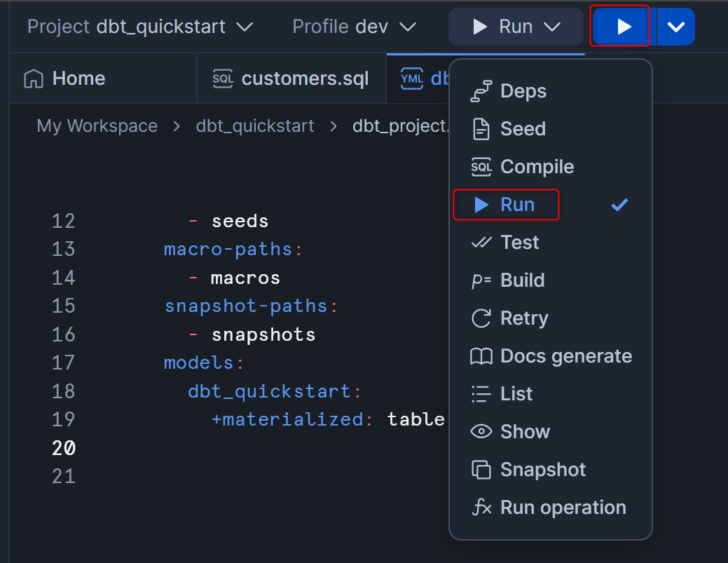Click the Test double-check icon
This screenshot has width=728, height=563.
[x=481, y=243]
